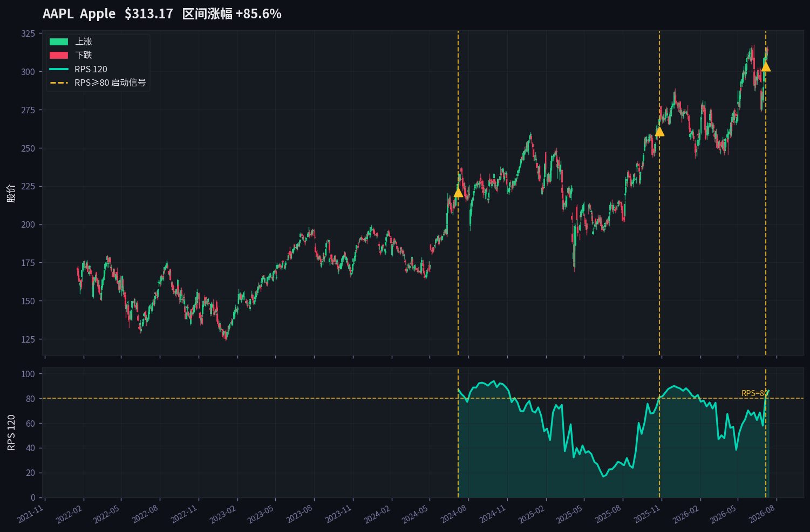Select the latest signal triangle, mid-2026
This screenshot has height=532, width=810.
[766, 67]
